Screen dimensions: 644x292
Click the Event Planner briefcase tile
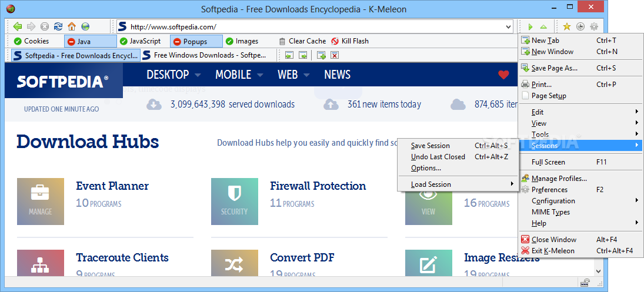40,202
